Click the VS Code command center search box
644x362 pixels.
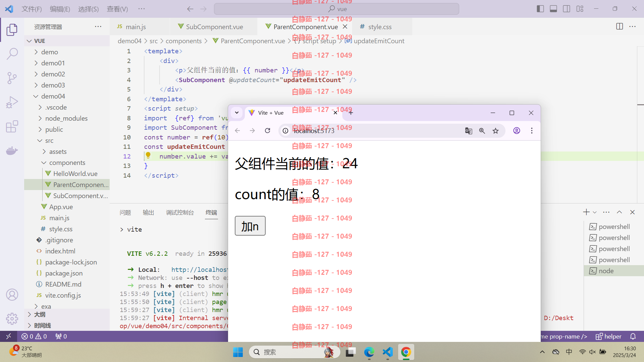click(x=336, y=9)
